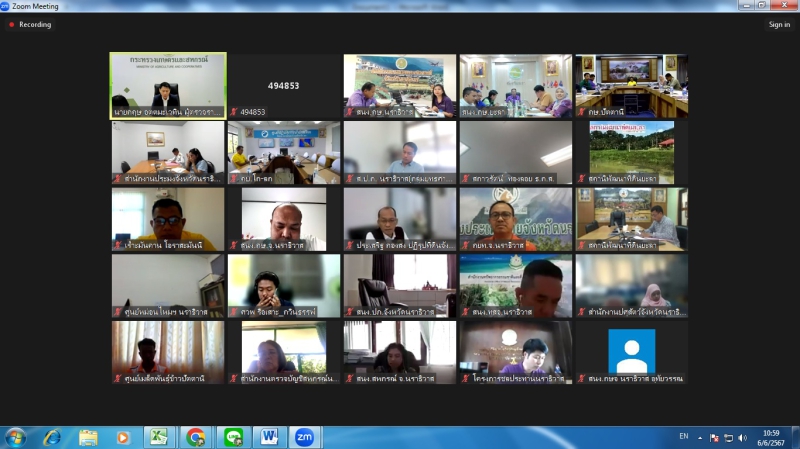Viewport: 800px width, 449px height.
Task: Select the green-highlighted active speaker video tile
Action: coord(168,85)
